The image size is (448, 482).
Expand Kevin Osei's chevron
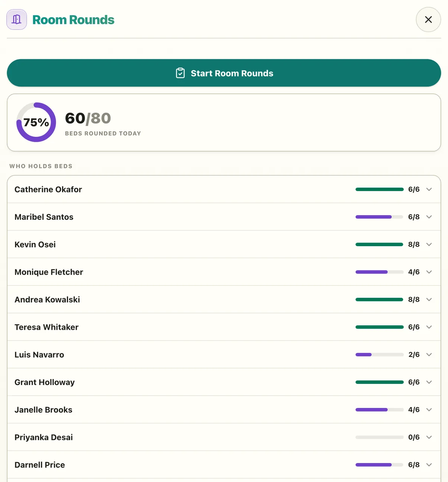click(x=429, y=244)
